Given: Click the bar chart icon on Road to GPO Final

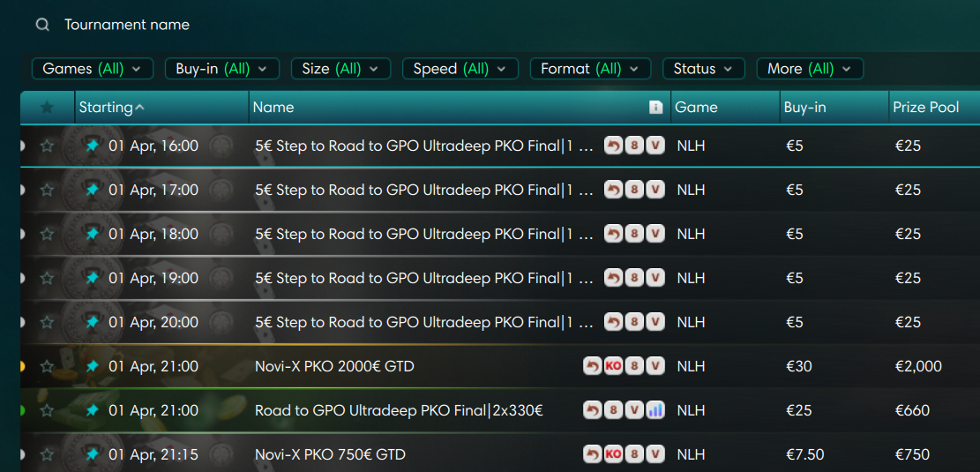Looking at the screenshot, I should (x=655, y=410).
